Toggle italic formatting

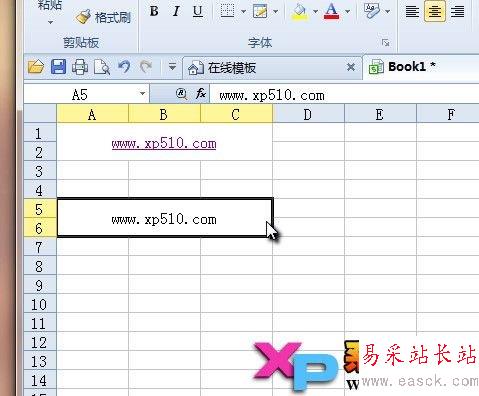[176, 11]
